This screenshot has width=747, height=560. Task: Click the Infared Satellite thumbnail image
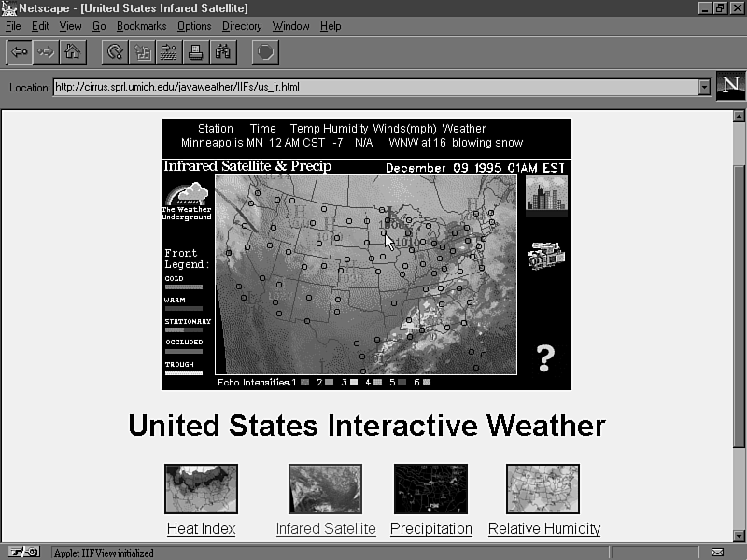[325, 489]
